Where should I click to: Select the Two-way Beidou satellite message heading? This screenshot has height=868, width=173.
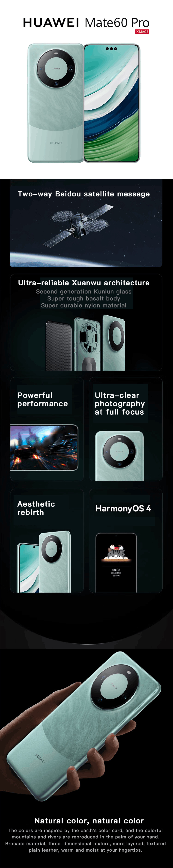(x=84, y=194)
